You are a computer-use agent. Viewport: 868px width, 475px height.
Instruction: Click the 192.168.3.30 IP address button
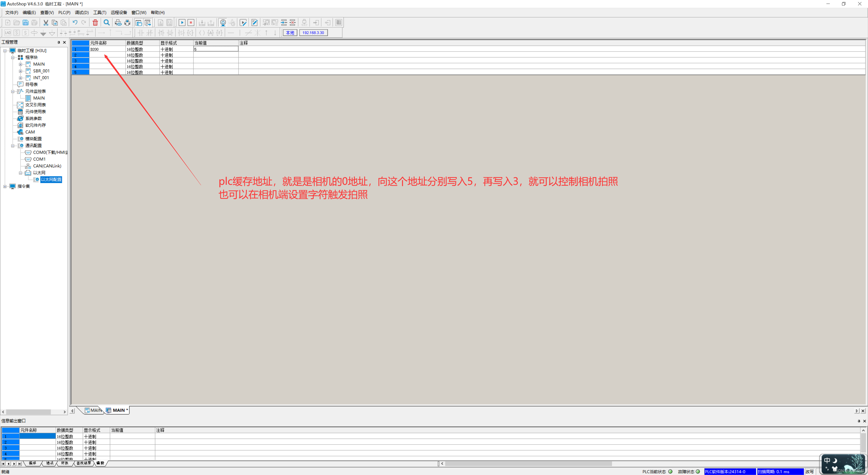point(313,33)
